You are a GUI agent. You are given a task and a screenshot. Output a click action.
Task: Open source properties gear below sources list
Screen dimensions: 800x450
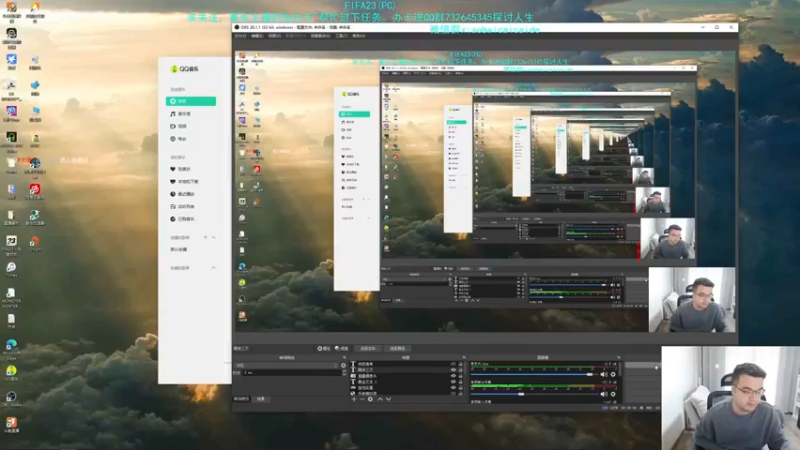pyautogui.click(x=370, y=399)
